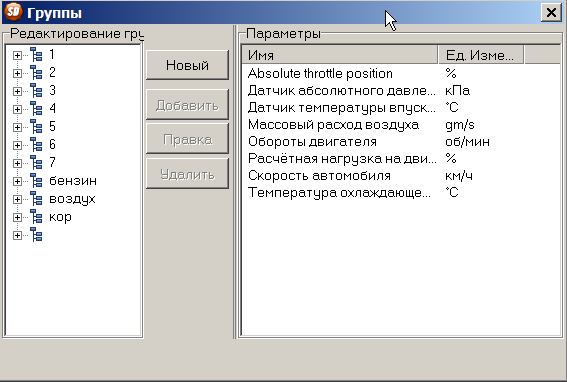Click the Ед. Изме... column header
Viewport: 567px width, 382px height.
(x=481, y=55)
